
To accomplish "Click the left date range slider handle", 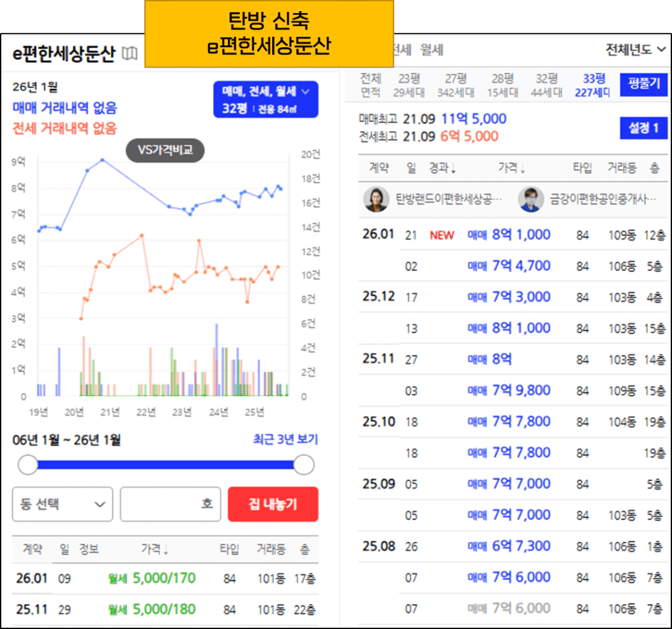I will point(28,465).
